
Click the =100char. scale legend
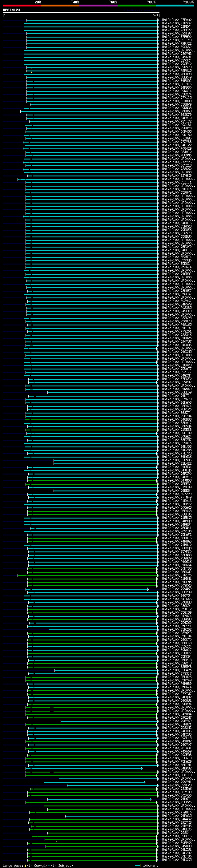147,865
